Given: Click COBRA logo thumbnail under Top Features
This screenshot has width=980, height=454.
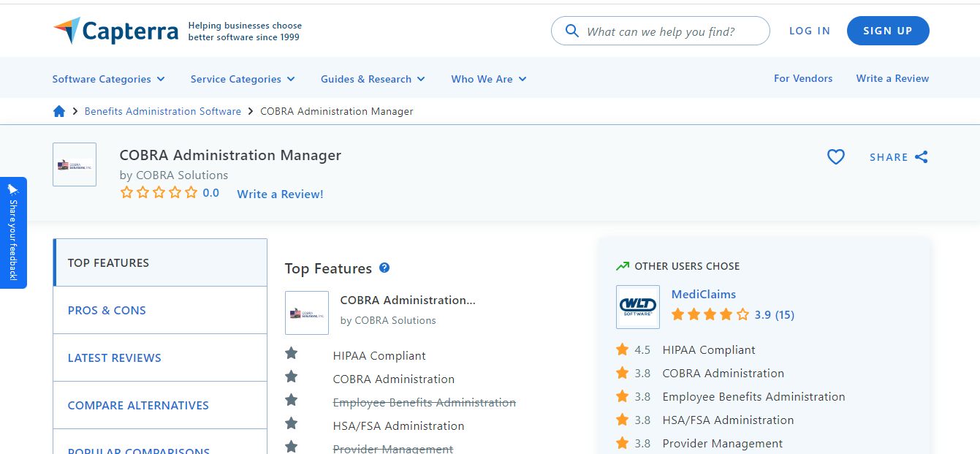Looking at the screenshot, I should pos(307,313).
